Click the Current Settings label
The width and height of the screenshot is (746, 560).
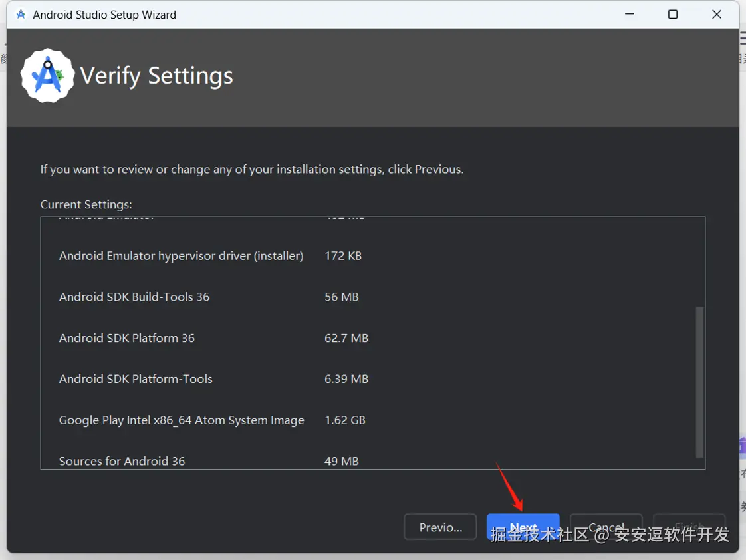coord(86,204)
